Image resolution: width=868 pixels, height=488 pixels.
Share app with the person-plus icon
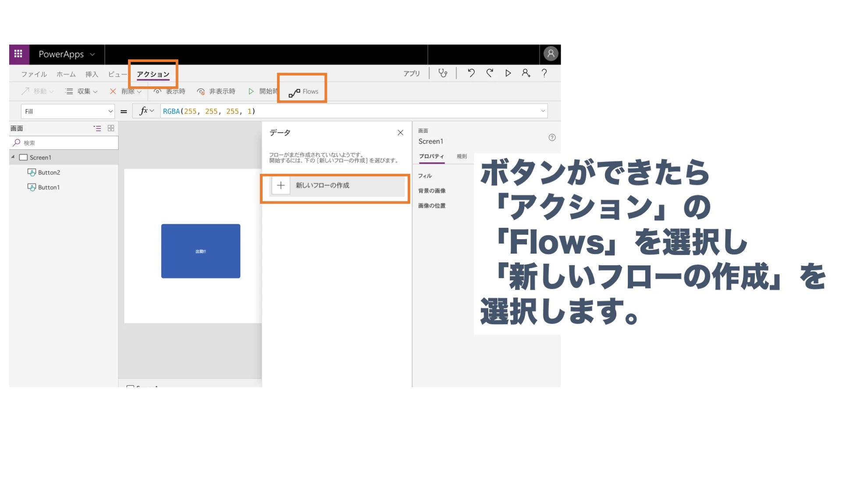[x=526, y=73]
